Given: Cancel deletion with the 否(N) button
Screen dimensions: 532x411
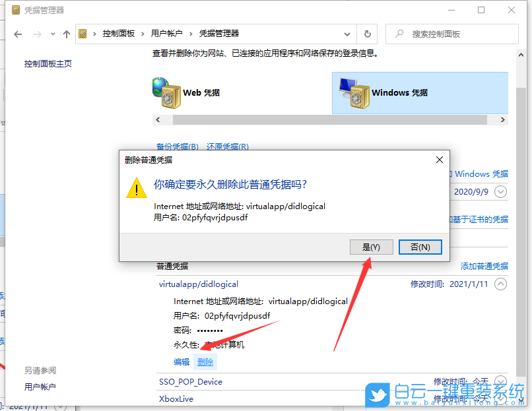Looking at the screenshot, I should coord(420,246).
